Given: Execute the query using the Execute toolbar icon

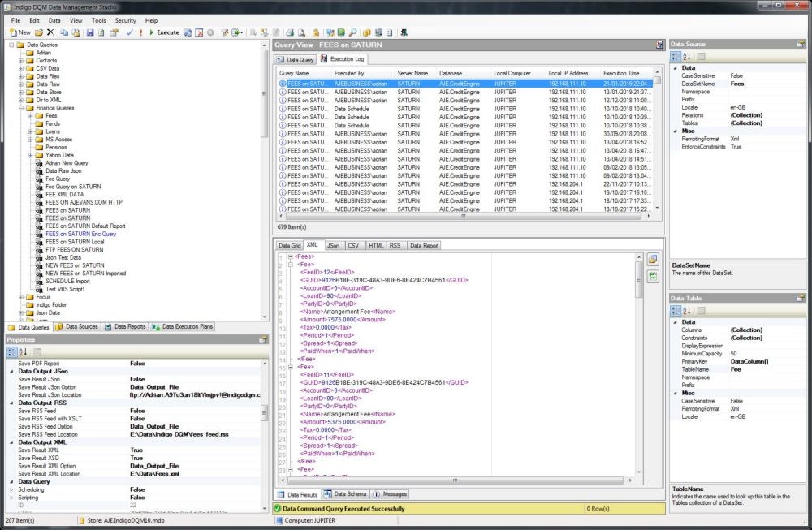Looking at the screenshot, I should point(161,32).
